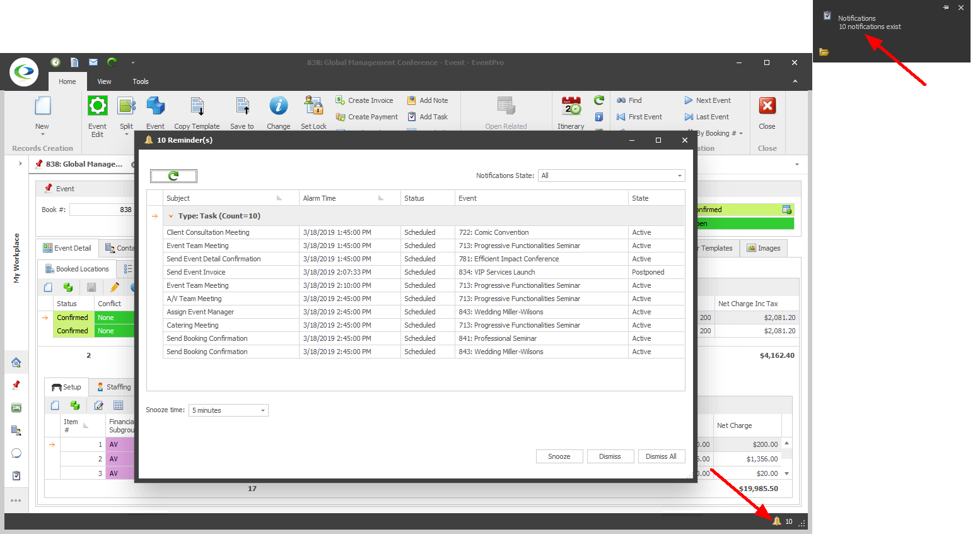Click clipboard task icon in left sidebar
Viewport: 980px width, 534px height.
tap(16, 475)
